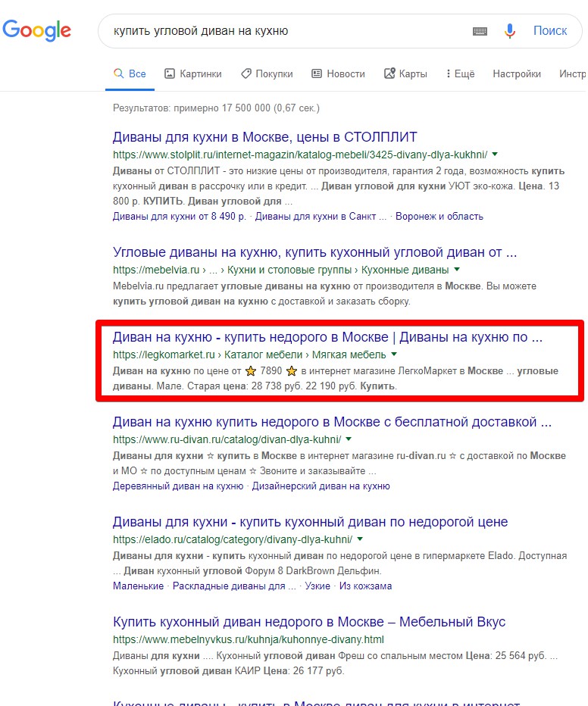Open the Из кожзама sitelink
The height and width of the screenshot is (706, 588).
point(365,586)
